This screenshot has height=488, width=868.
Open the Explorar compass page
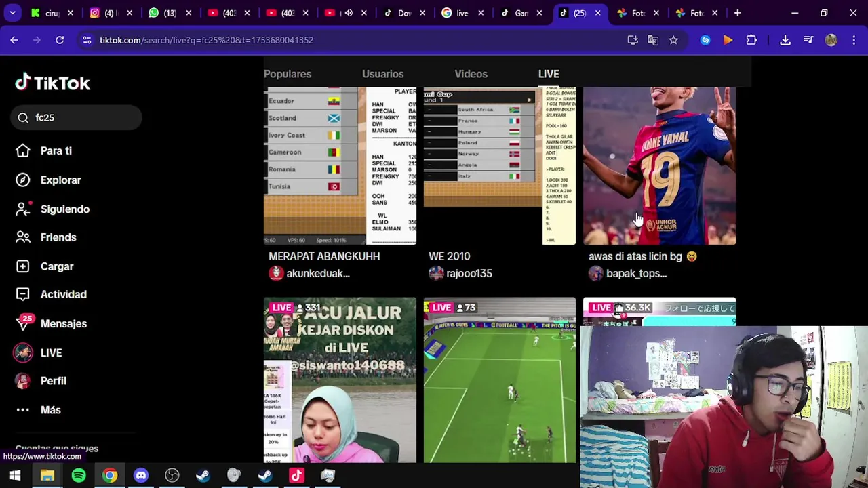click(48, 180)
